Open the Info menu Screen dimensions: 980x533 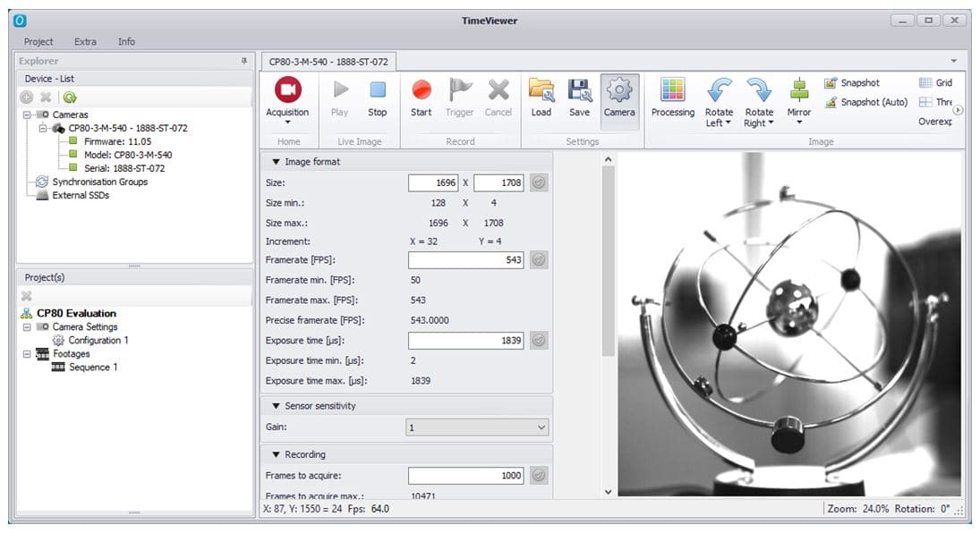(x=126, y=42)
